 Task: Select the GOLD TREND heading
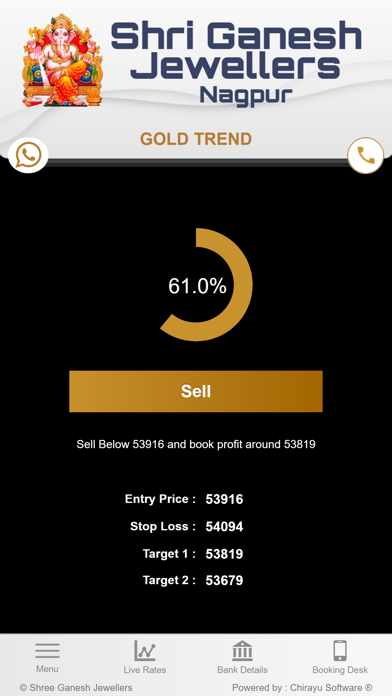pos(196,139)
